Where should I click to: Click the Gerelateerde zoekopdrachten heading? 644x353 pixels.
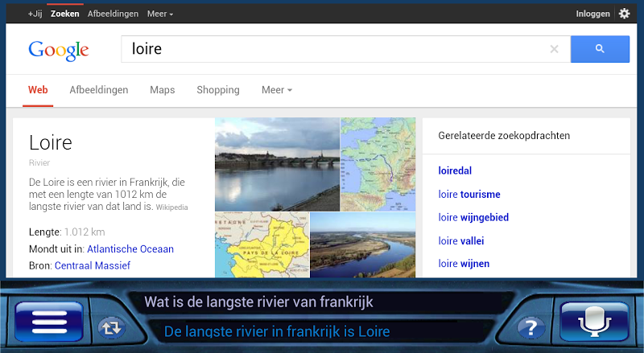pyautogui.click(x=504, y=136)
